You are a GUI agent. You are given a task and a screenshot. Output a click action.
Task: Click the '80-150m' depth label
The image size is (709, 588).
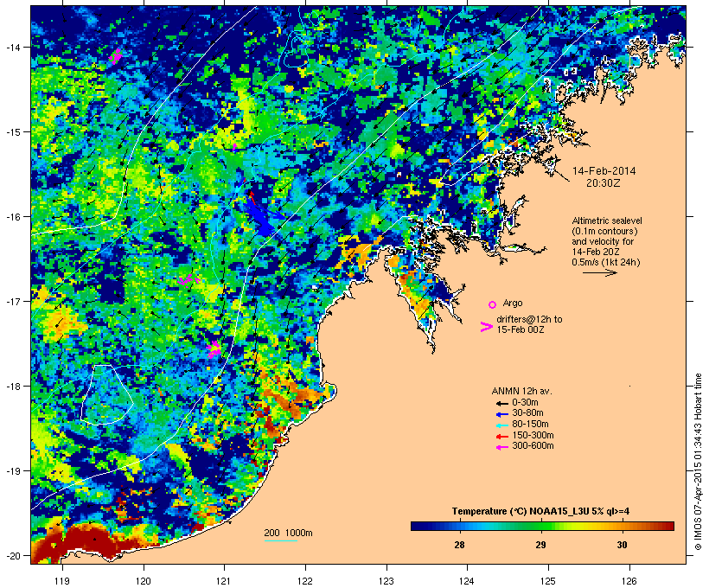coord(530,425)
